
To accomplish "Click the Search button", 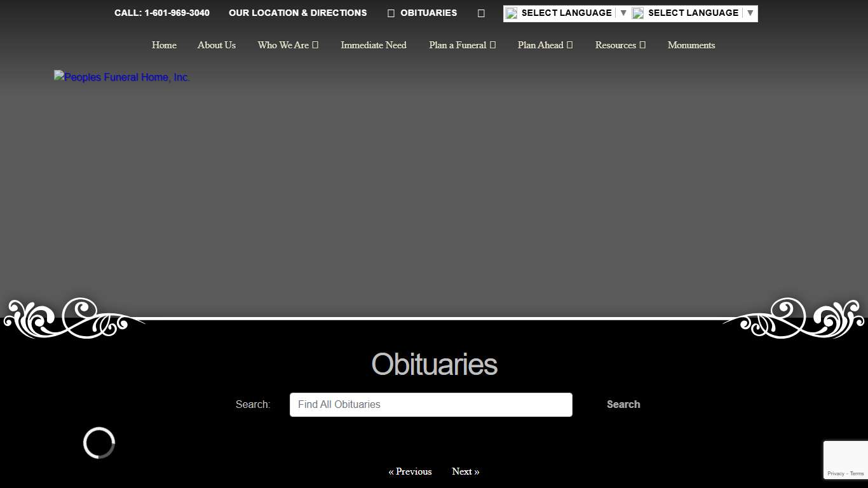I will tap(623, 404).
